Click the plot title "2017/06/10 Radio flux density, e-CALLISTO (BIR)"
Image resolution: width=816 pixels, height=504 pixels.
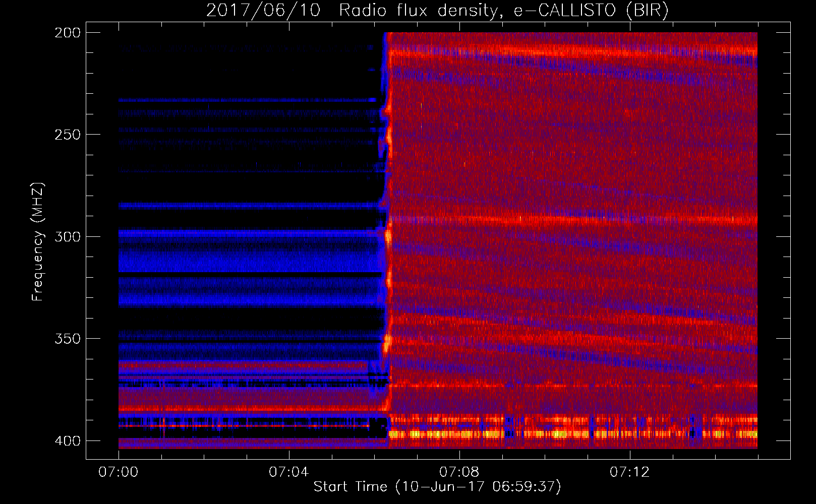pos(437,11)
